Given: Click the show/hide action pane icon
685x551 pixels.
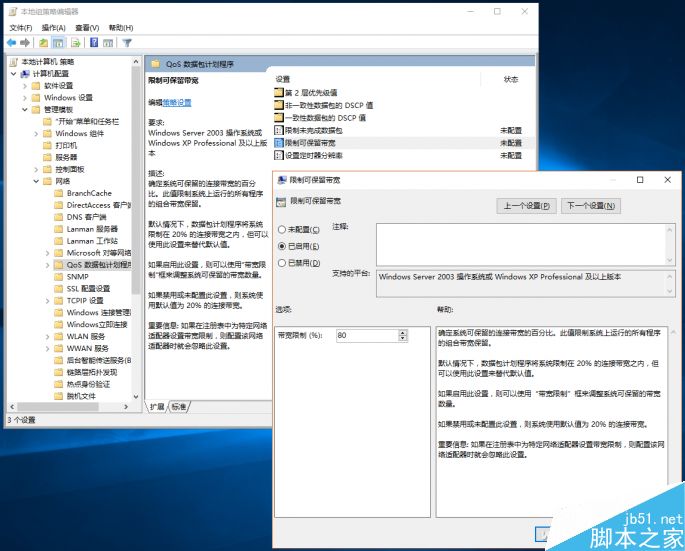Looking at the screenshot, I should [x=109, y=43].
